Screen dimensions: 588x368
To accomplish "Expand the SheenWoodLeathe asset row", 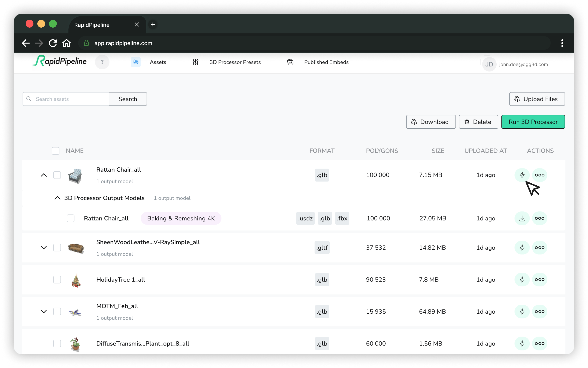I will pos(43,247).
